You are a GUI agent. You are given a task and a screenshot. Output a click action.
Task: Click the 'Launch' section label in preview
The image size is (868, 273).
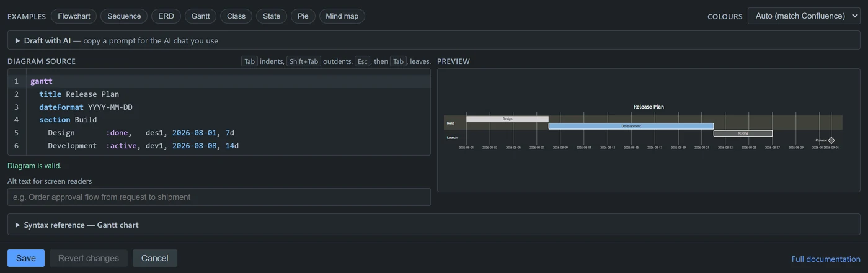tap(452, 137)
